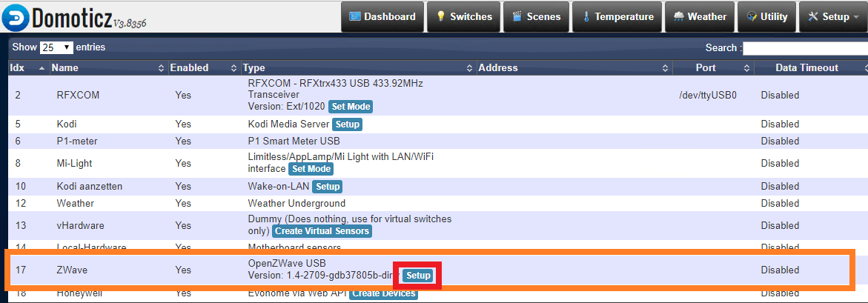Click the Weather tab cloud icon
868x303 pixels.
[679, 16]
